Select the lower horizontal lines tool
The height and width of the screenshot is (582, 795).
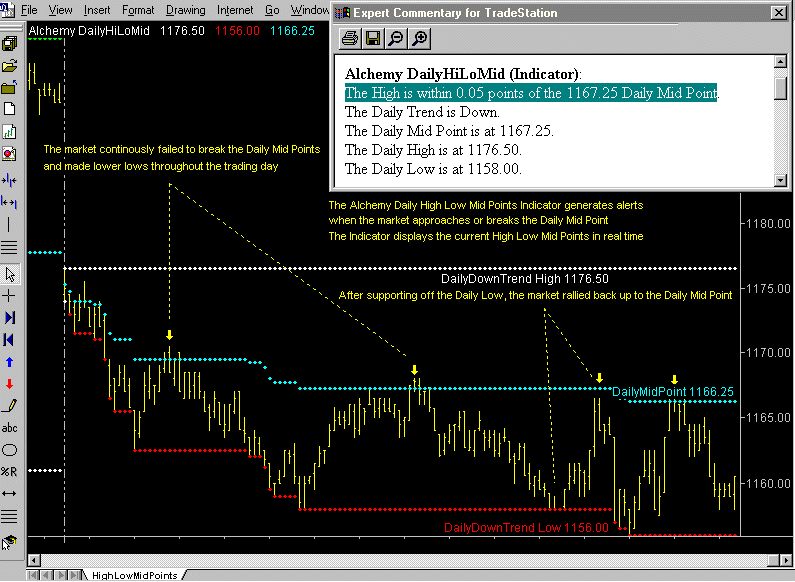(9, 517)
